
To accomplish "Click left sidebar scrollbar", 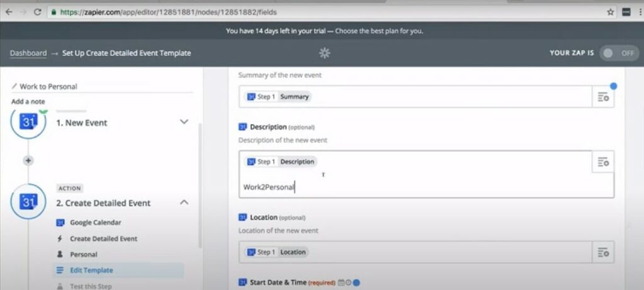I will (x=200, y=185).
